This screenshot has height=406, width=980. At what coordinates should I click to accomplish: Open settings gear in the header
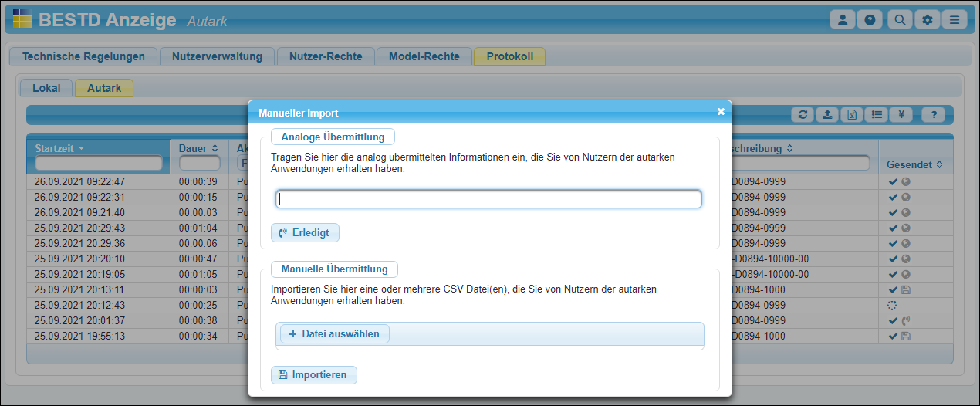point(927,20)
